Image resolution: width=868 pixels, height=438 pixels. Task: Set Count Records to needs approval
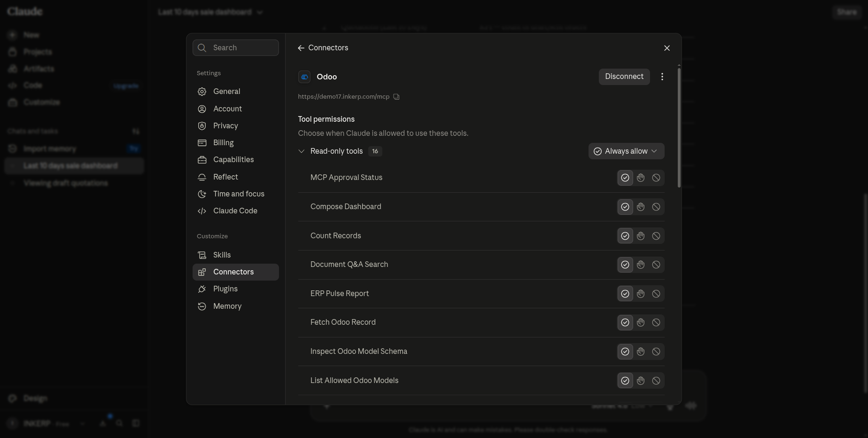641,236
